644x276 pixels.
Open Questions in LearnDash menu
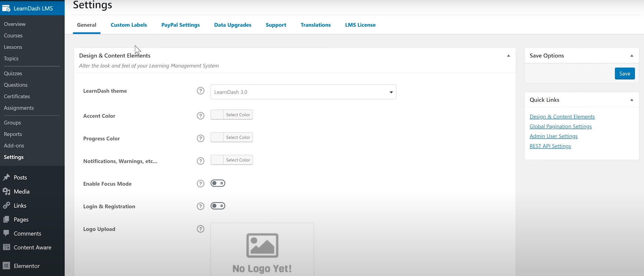pyautogui.click(x=16, y=85)
